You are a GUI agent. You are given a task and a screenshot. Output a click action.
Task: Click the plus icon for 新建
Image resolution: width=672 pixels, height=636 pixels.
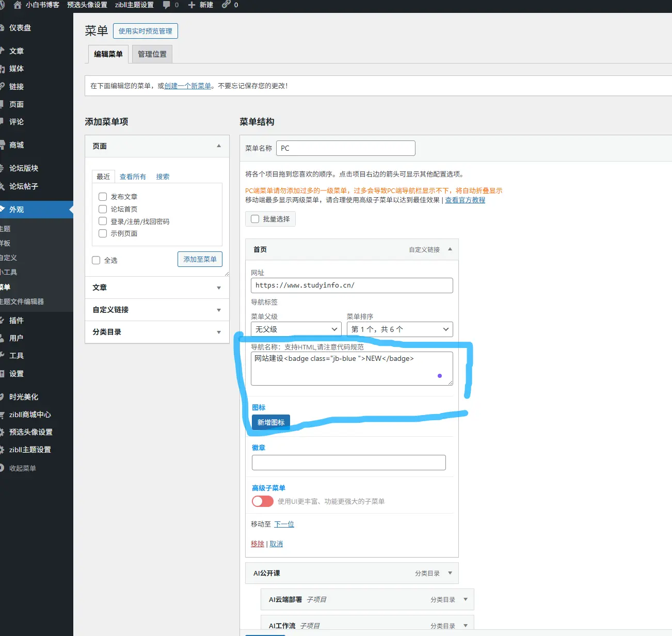click(x=191, y=5)
